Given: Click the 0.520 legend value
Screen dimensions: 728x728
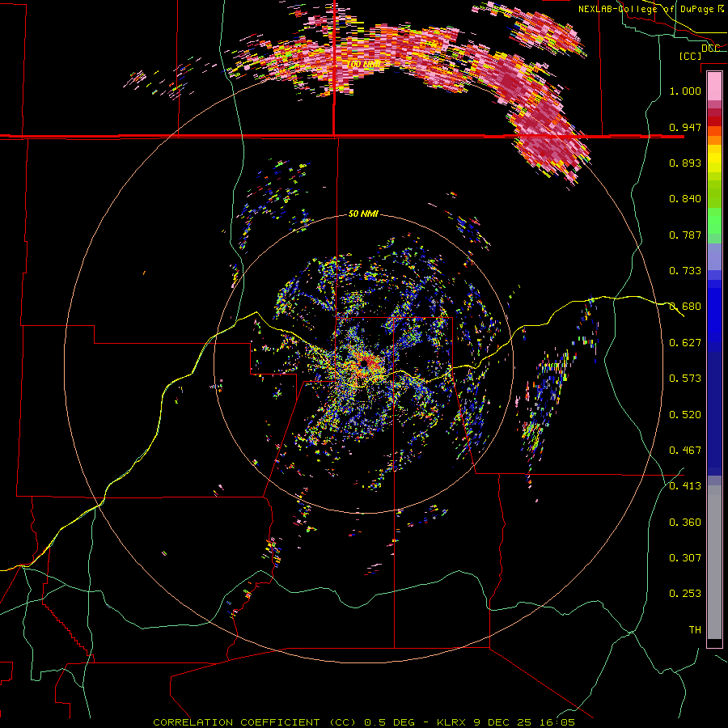Looking at the screenshot, I should point(685,415).
